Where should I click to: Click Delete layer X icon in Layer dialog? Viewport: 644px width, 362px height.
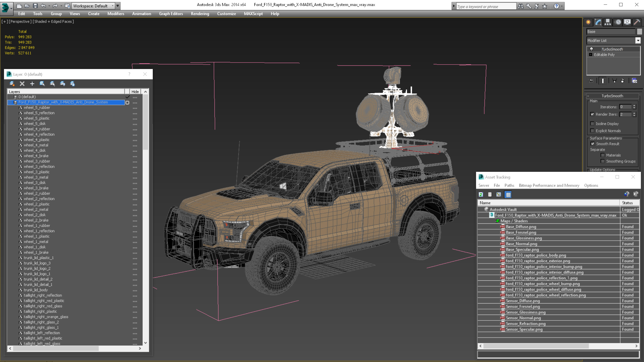pyautogui.click(x=22, y=84)
